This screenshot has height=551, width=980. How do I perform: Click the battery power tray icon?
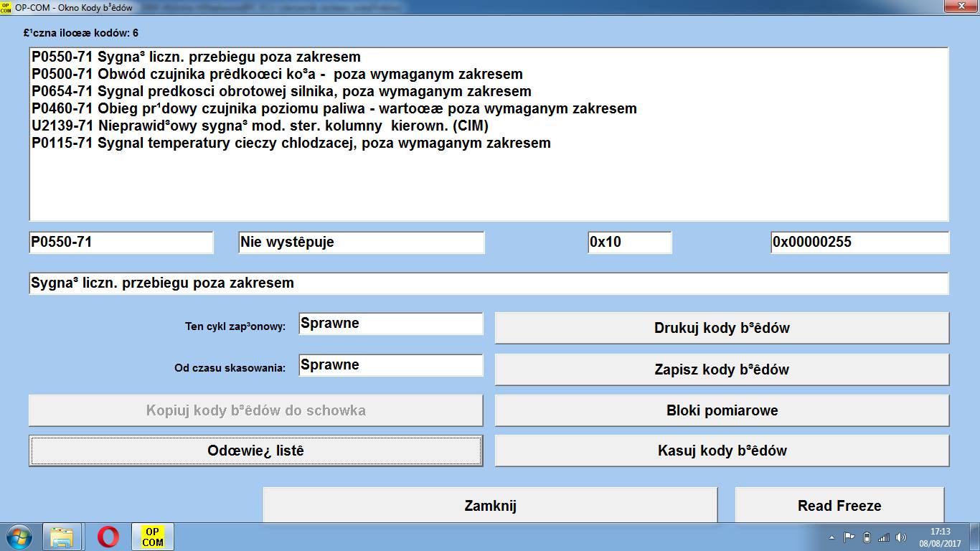click(x=867, y=537)
